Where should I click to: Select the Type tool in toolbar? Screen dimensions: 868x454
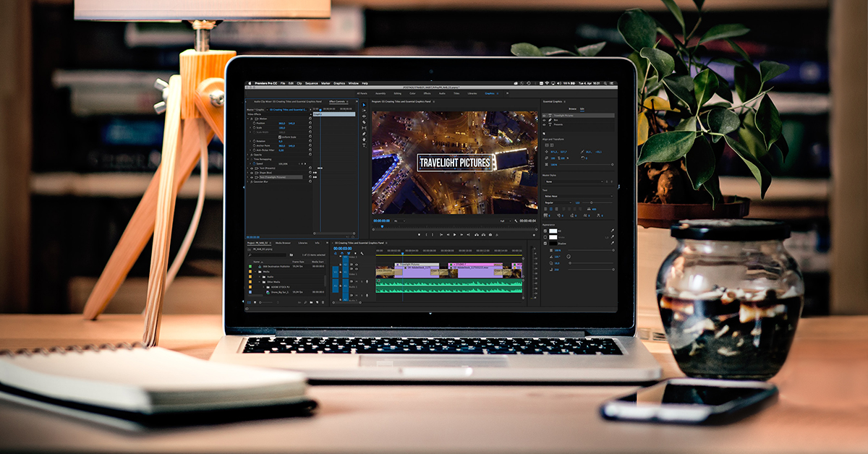pos(364,145)
